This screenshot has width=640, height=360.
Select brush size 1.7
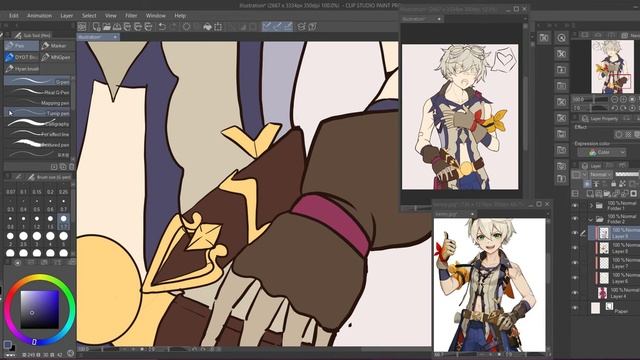point(63,222)
